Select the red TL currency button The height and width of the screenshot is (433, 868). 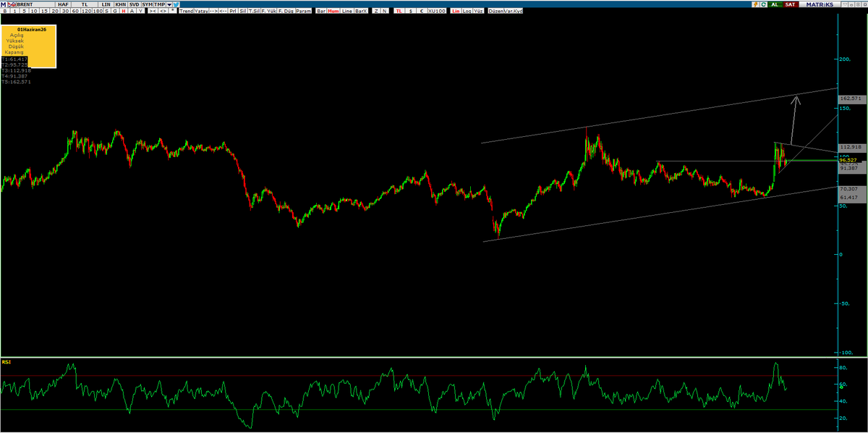coord(399,11)
